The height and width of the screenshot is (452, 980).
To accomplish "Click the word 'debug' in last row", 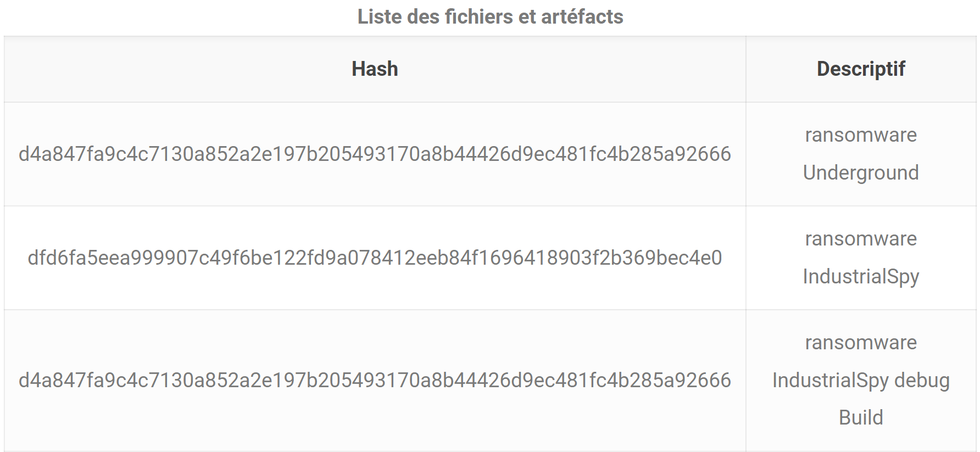I will coord(922,381).
